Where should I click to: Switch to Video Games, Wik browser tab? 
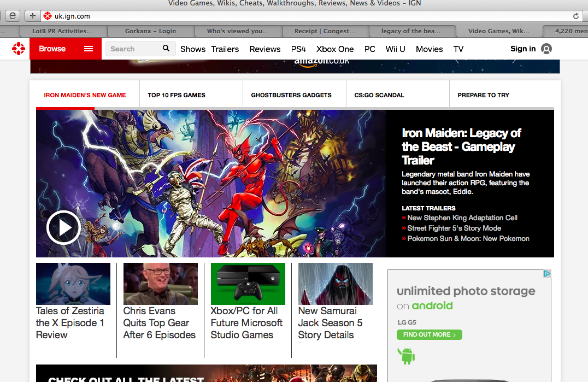pos(499,31)
